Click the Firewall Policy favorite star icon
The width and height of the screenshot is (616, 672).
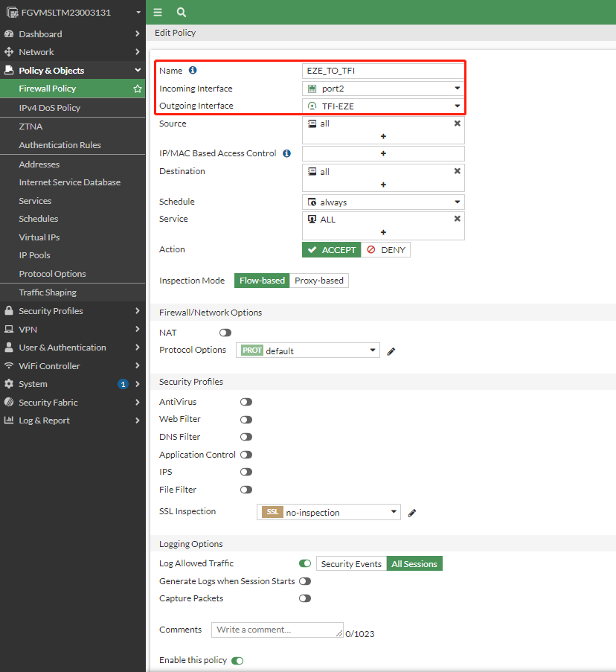[x=137, y=89]
